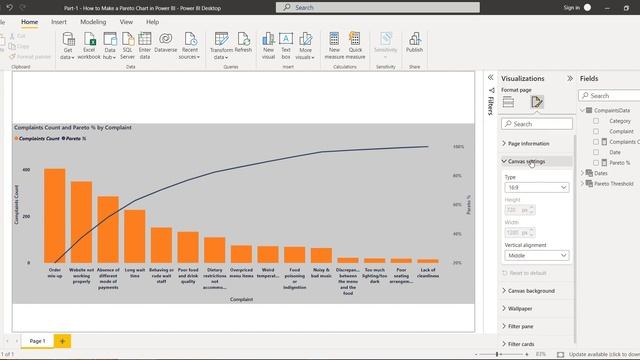The image size is (640, 360).
Task: Click the Sensitivity icon
Action: (x=385, y=39)
